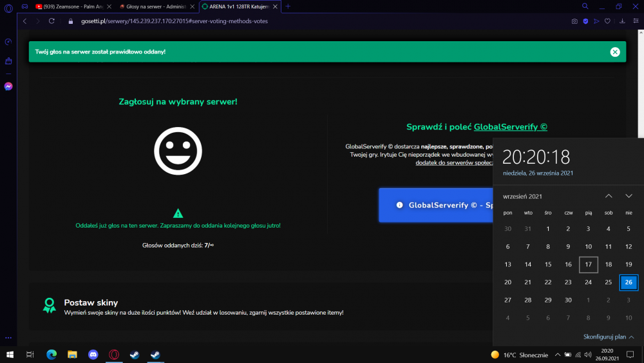Open the sidebar speed dial icon
644x363 pixels.
[x=8, y=42]
